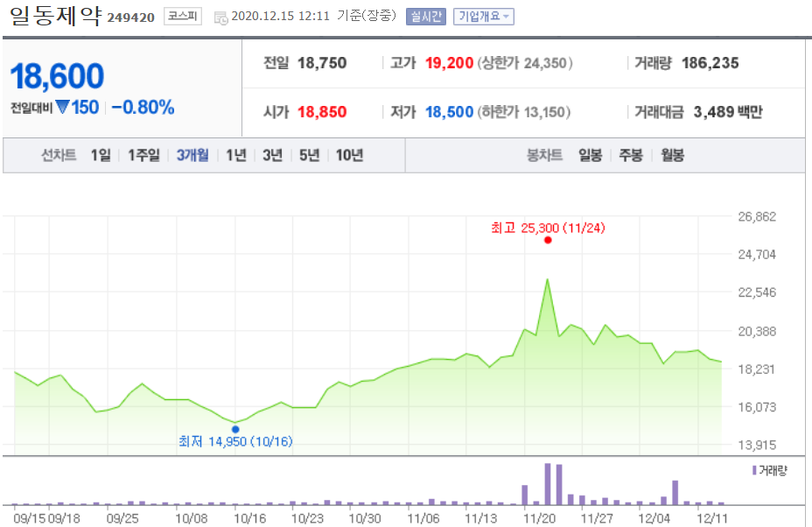Click the blue 최저 14,950 low marker dot
Viewport: 812px width, 527px height.
click(x=235, y=429)
